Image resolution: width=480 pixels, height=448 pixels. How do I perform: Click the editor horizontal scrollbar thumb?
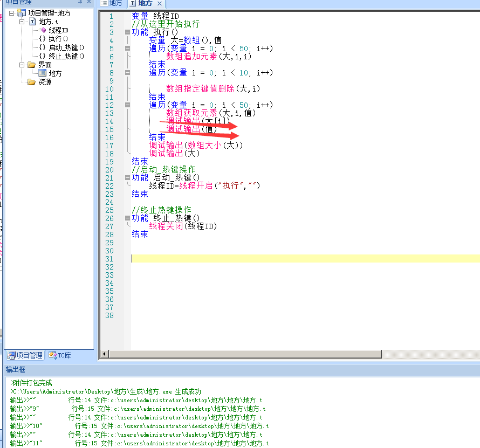click(245, 354)
